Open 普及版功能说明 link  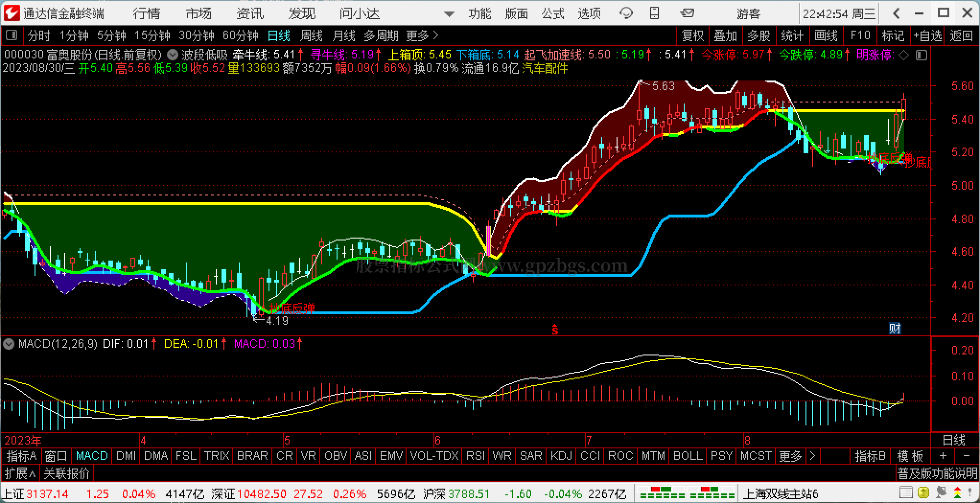pyautogui.click(x=937, y=474)
